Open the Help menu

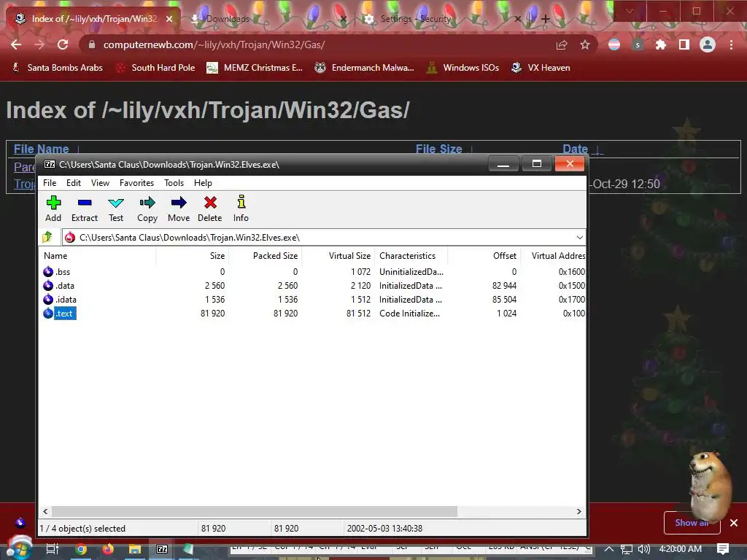(203, 183)
